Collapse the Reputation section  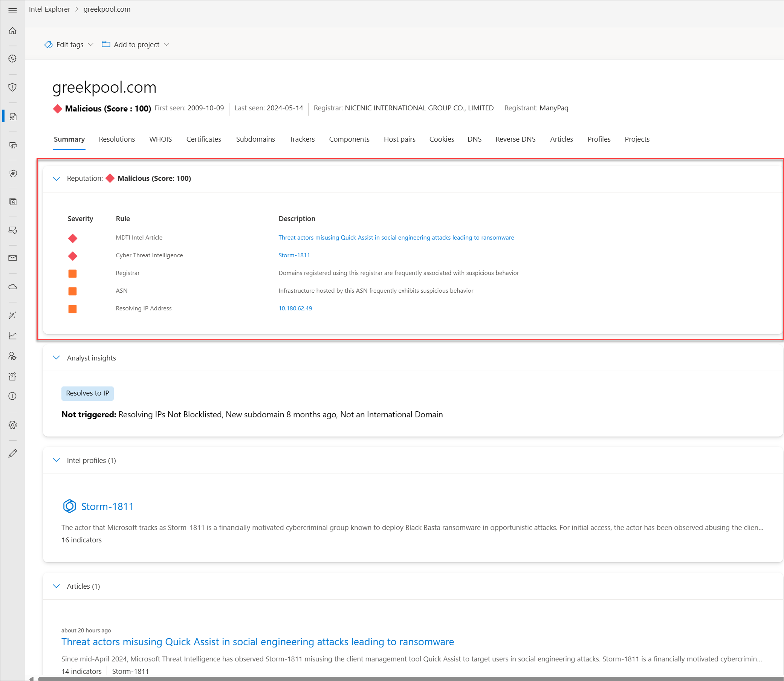click(x=56, y=179)
